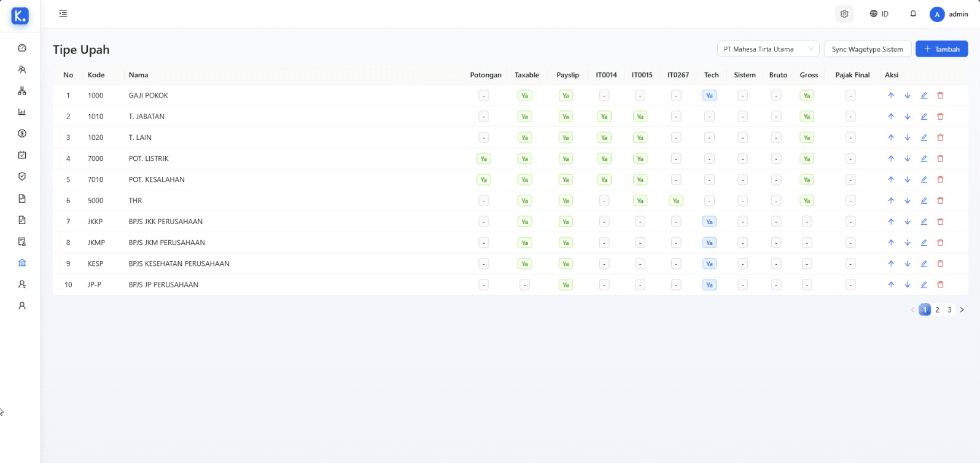Viewport: 980px width, 463px height.
Task: Select the highlighted bank building sidebar icon
Action: pos(22,263)
